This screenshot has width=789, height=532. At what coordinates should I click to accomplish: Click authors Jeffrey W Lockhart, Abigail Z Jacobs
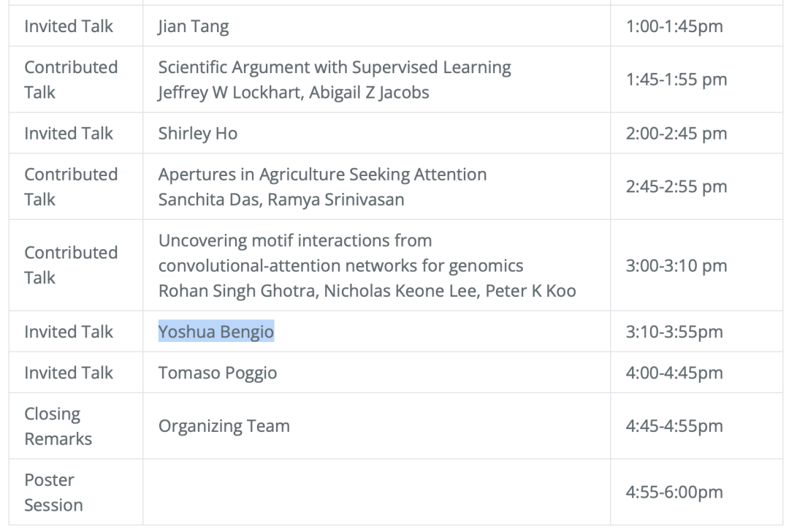(294, 93)
